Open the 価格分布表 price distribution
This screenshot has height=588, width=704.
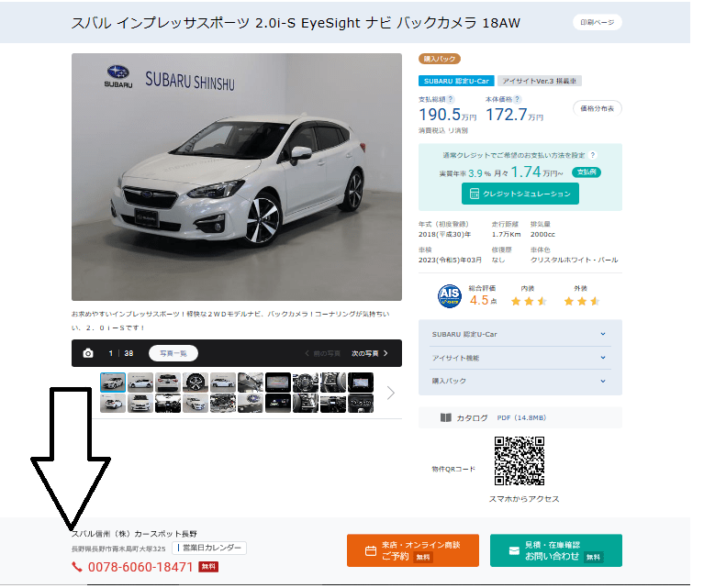coord(598,108)
